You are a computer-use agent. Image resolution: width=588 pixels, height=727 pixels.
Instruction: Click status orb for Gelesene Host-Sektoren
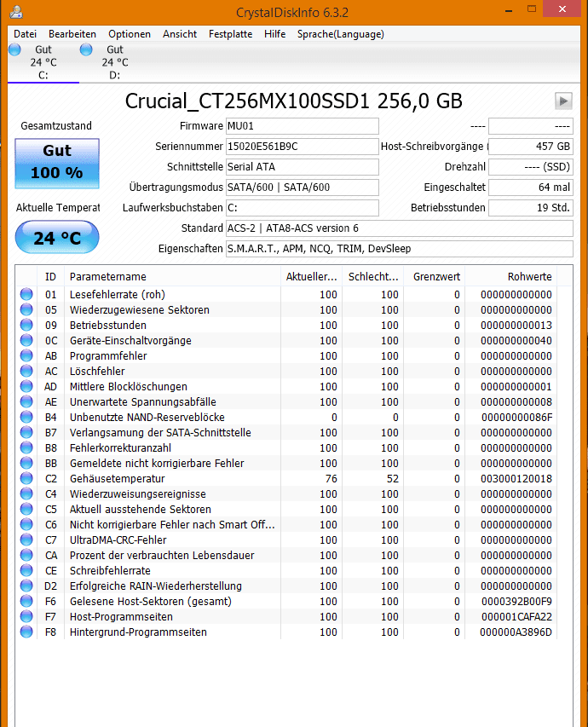click(x=26, y=601)
